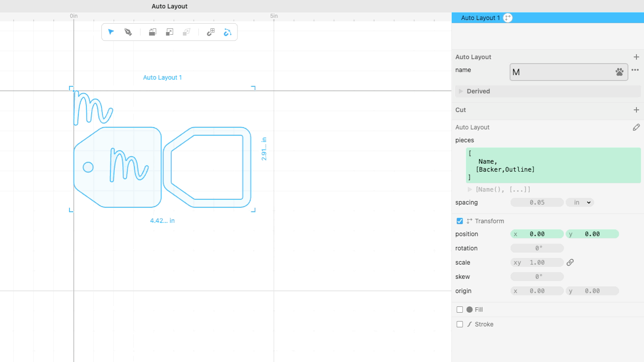Select the blue anchor editing tool
The width and height of the screenshot is (644, 362).
[x=228, y=32]
